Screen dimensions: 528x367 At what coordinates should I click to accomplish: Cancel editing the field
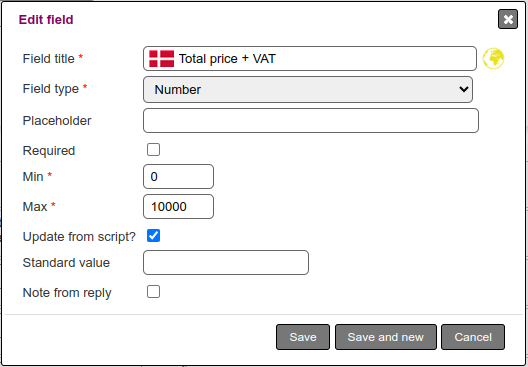click(473, 337)
